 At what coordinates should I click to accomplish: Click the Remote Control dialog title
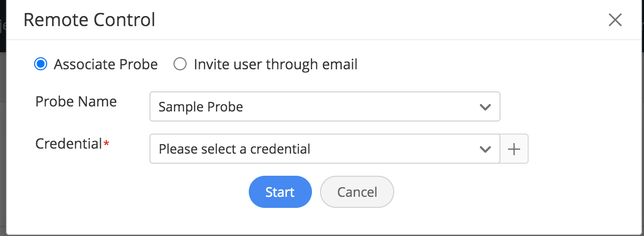(89, 20)
